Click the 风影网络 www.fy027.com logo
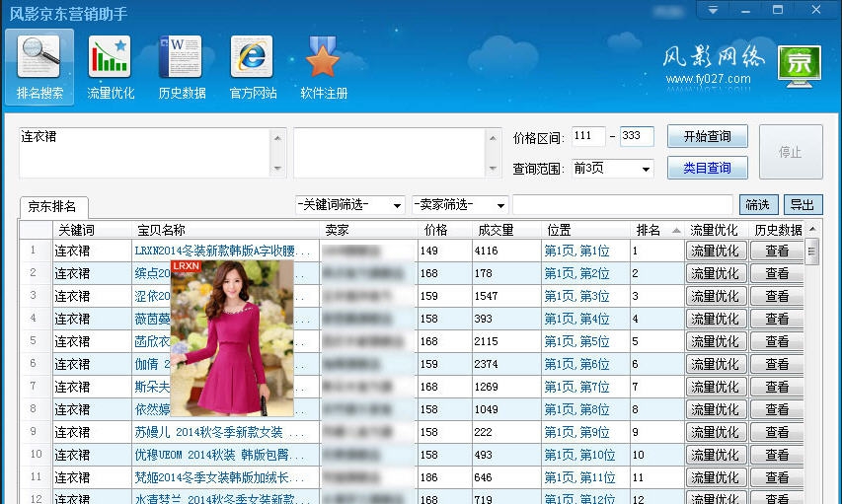Screen dimensions: 842x504 [x=712, y=65]
